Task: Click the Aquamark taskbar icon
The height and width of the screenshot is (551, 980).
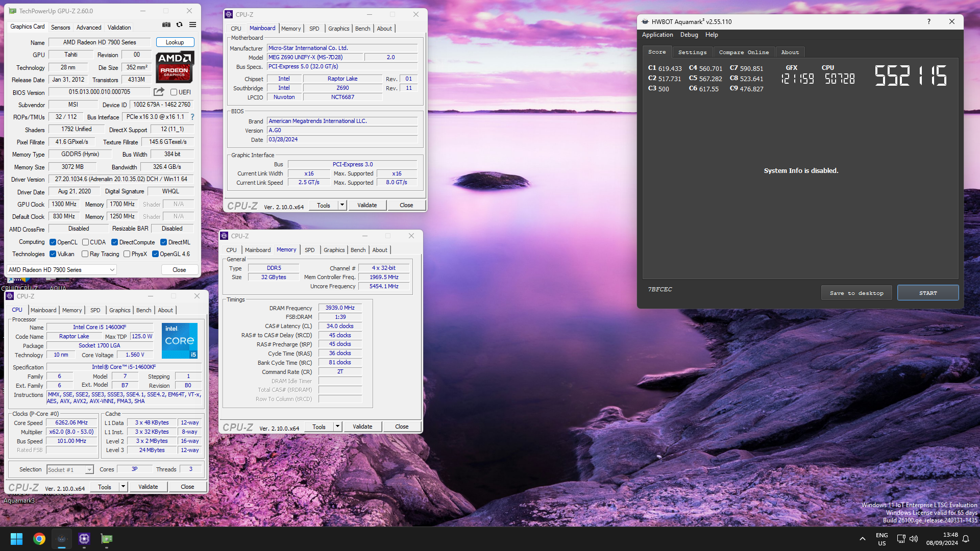Action: tap(62, 539)
